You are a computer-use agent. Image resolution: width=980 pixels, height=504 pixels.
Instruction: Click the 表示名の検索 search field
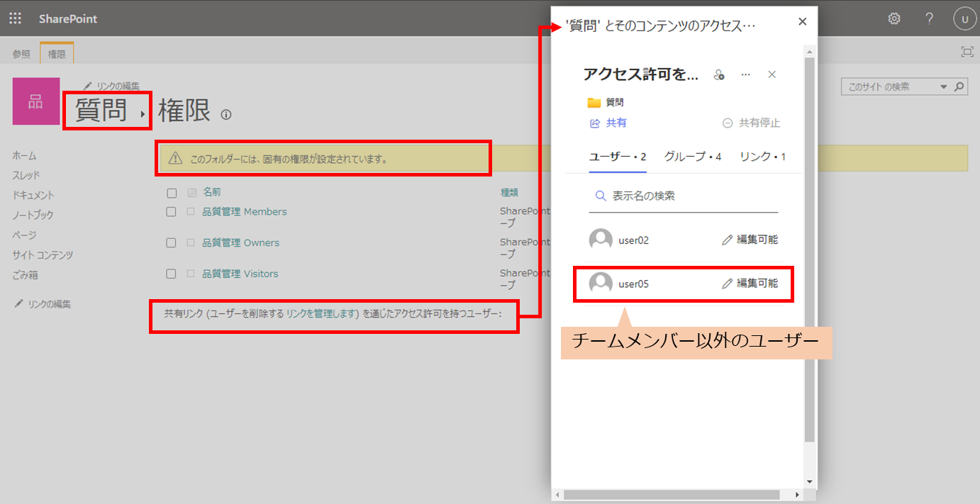click(x=684, y=196)
